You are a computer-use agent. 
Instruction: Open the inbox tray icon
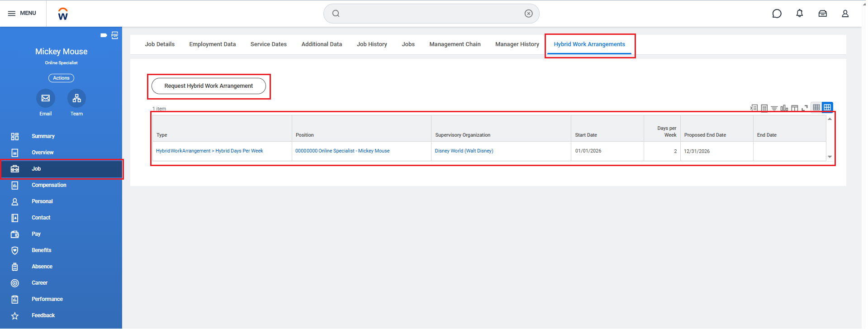823,14
